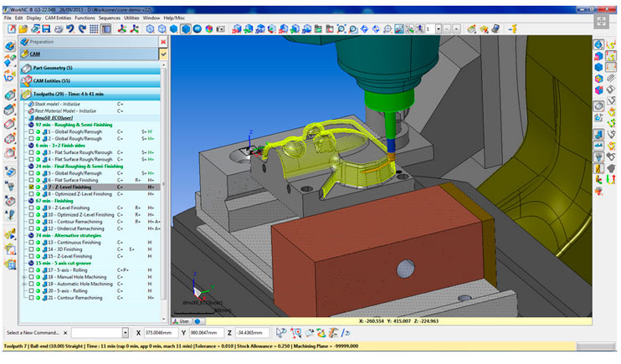
Task: Click the fullscreen expand icon at top right
Action: tap(601, 22)
